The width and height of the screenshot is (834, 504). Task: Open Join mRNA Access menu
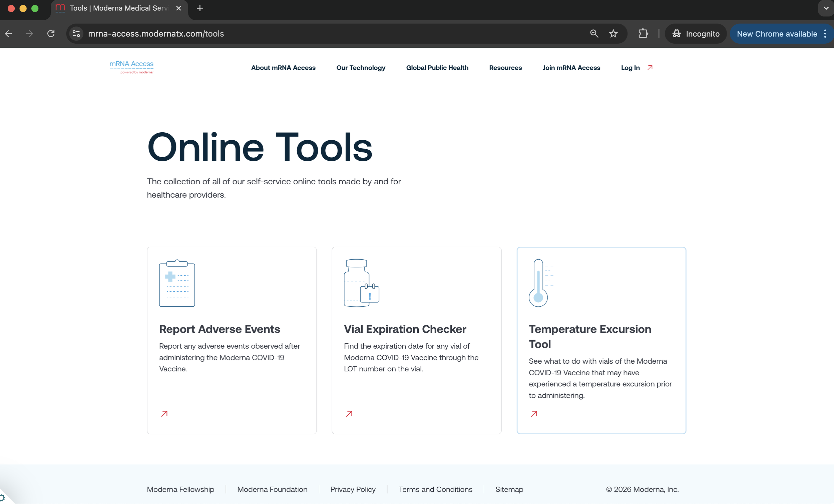click(571, 68)
